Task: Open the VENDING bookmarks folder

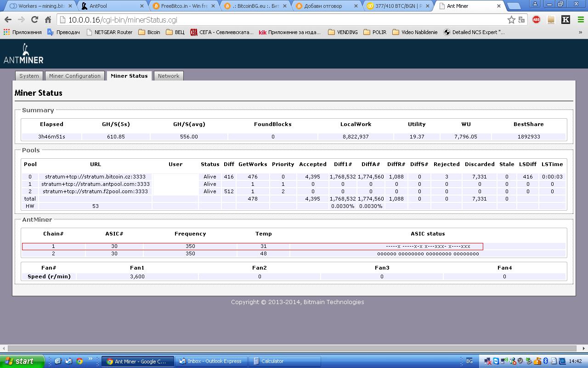Action: click(x=343, y=32)
